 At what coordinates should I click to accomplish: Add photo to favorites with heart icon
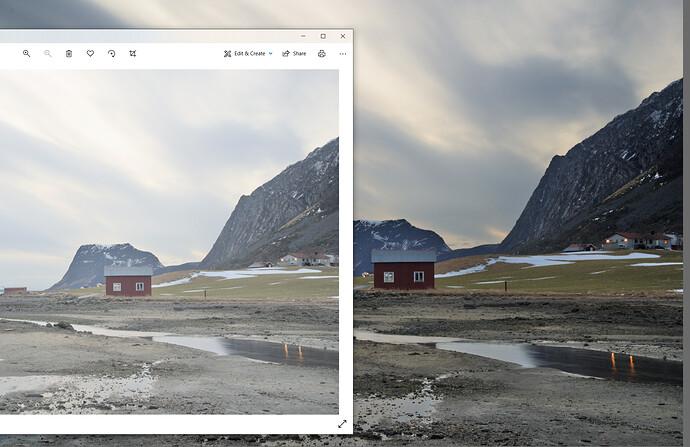click(90, 54)
